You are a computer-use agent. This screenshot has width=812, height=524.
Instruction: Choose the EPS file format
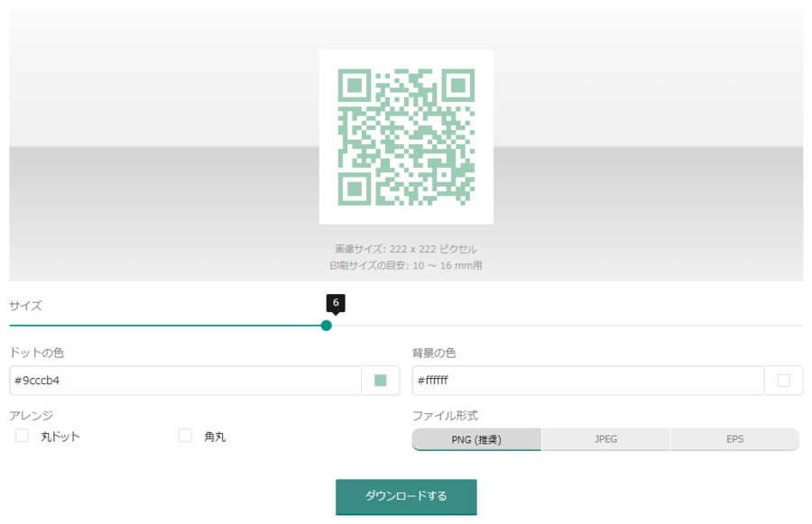point(734,439)
